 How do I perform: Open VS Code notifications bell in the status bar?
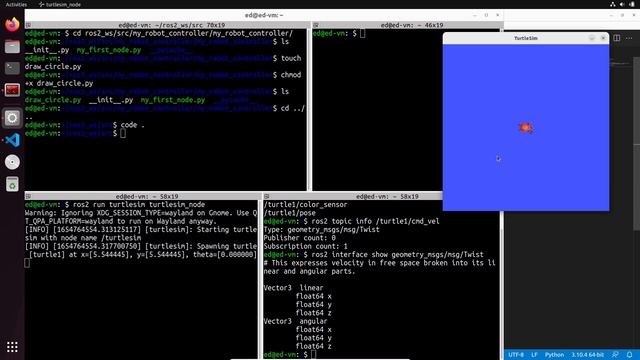pos(629,355)
